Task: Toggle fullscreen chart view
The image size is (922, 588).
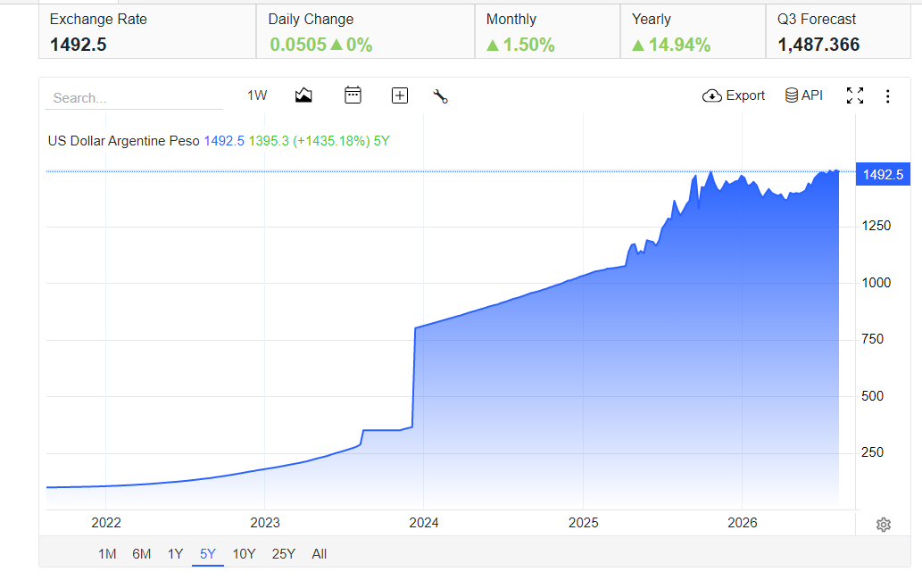Action: click(x=855, y=95)
